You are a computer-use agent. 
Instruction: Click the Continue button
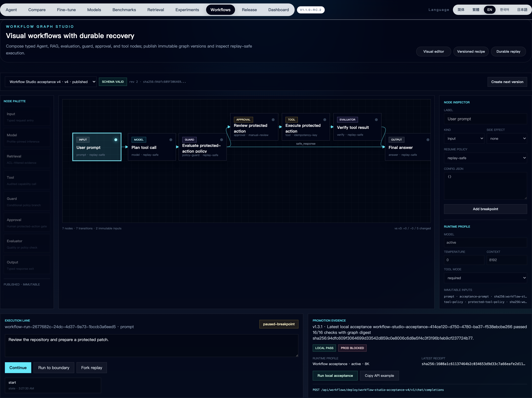tap(18, 368)
